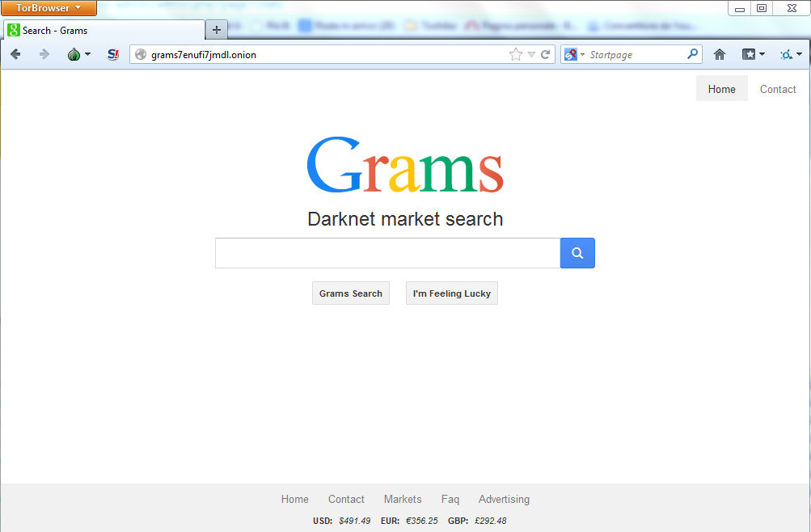The height and width of the screenshot is (532, 811).
Task: Click the globe icon in the address bar
Action: pos(140,54)
